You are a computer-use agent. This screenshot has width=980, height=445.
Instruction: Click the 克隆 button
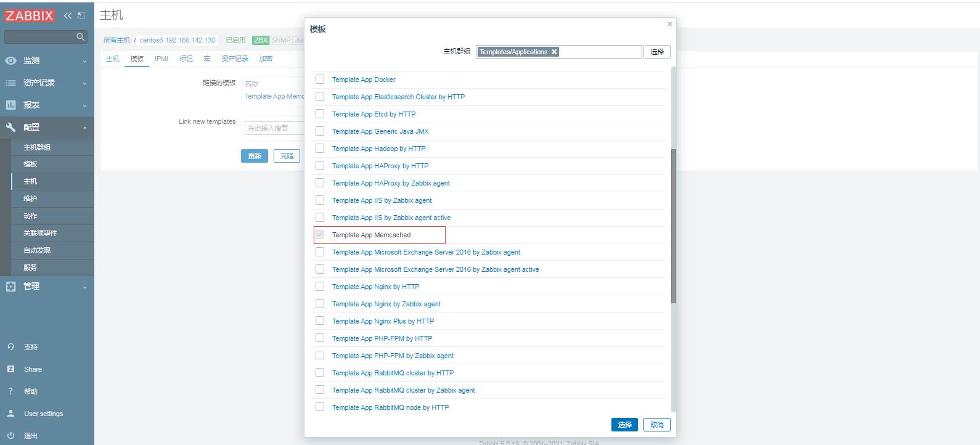click(x=287, y=156)
